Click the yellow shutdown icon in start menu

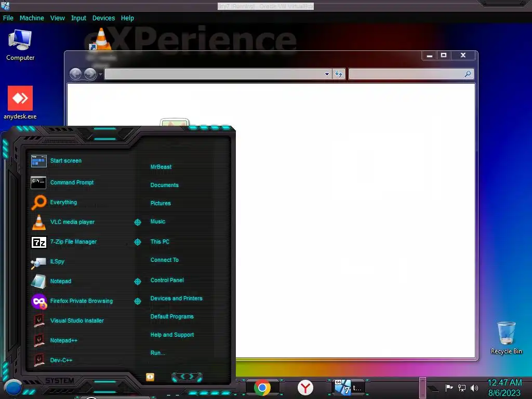coord(150,377)
